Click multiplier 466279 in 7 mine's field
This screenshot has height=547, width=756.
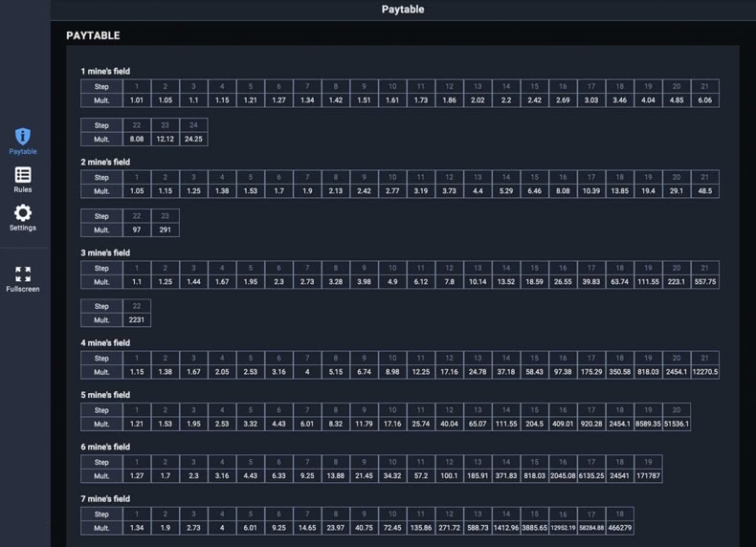(x=619, y=528)
